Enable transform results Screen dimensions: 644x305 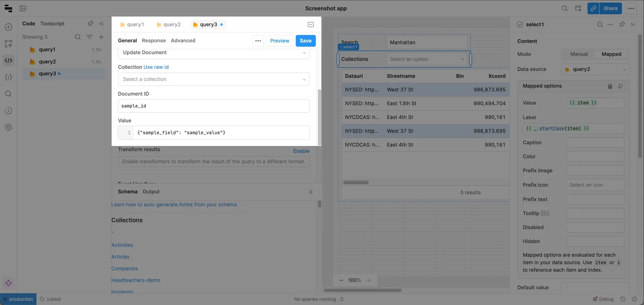(x=301, y=151)
